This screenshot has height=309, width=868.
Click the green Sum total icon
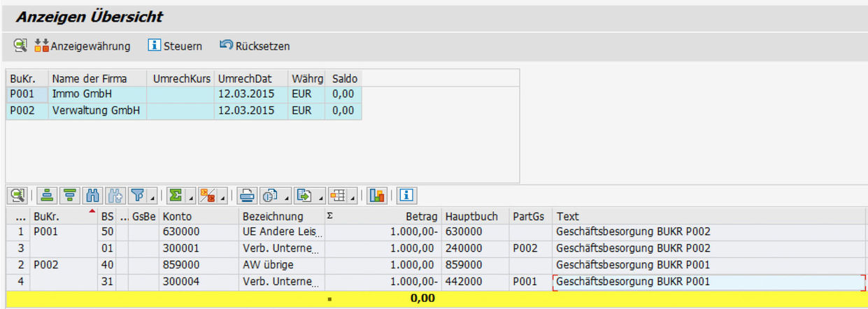tap(176, 196)
